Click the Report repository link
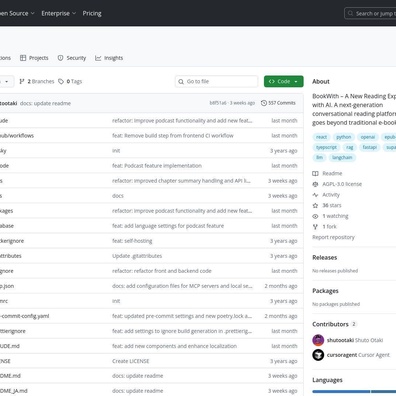This screenshot has width=396, height=396. (333, 237)
